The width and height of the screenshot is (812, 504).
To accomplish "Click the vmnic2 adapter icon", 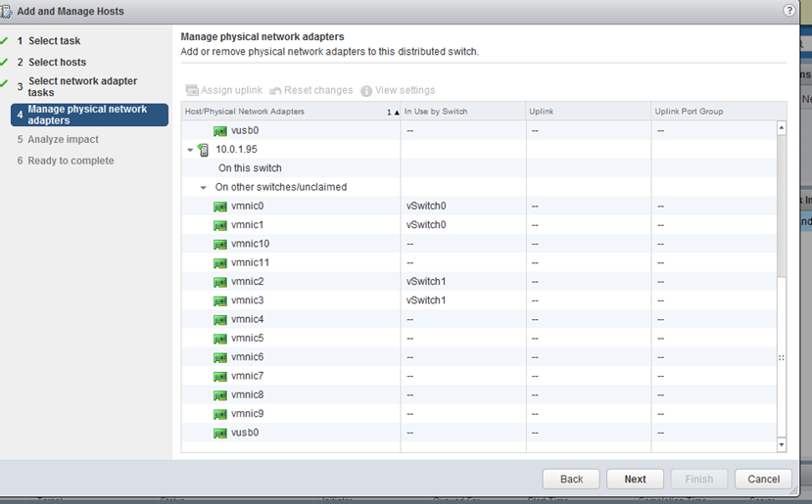I will [220, 282].
